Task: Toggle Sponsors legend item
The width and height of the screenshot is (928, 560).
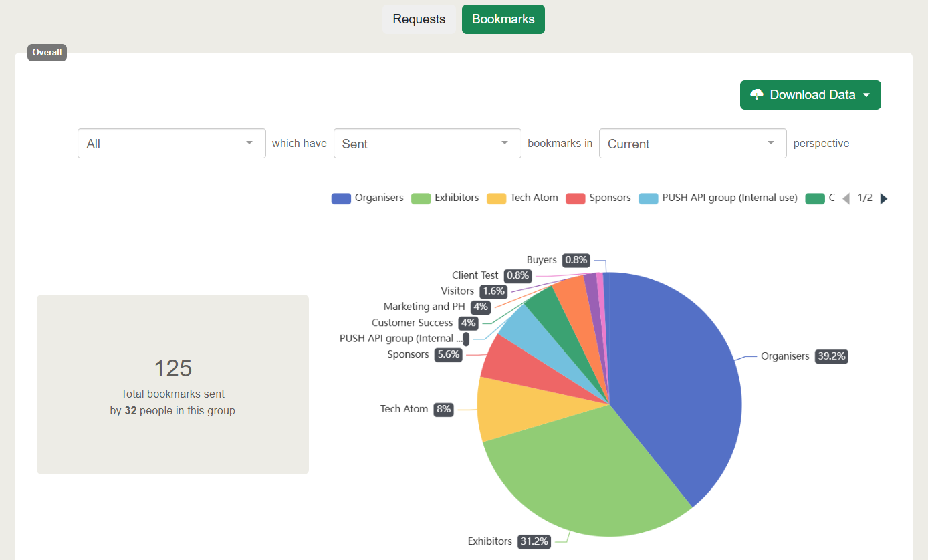Action: click(x=598, y=198)
